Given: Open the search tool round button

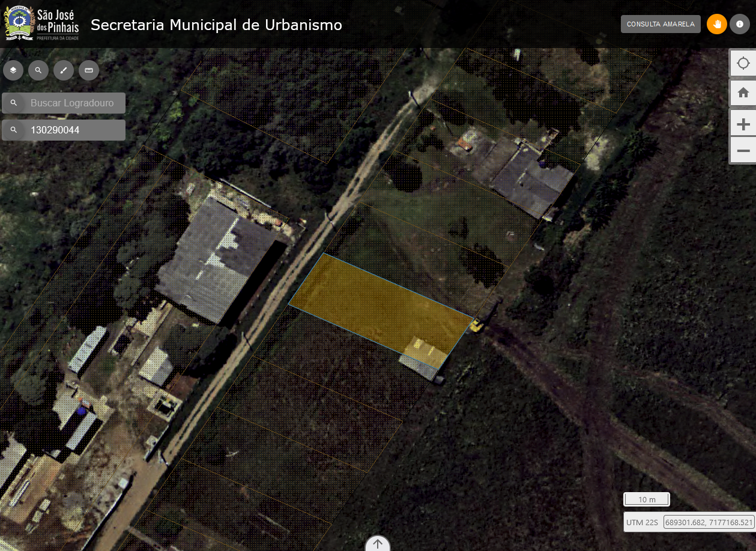Looking at the screenshot, I should coord(38,70).
